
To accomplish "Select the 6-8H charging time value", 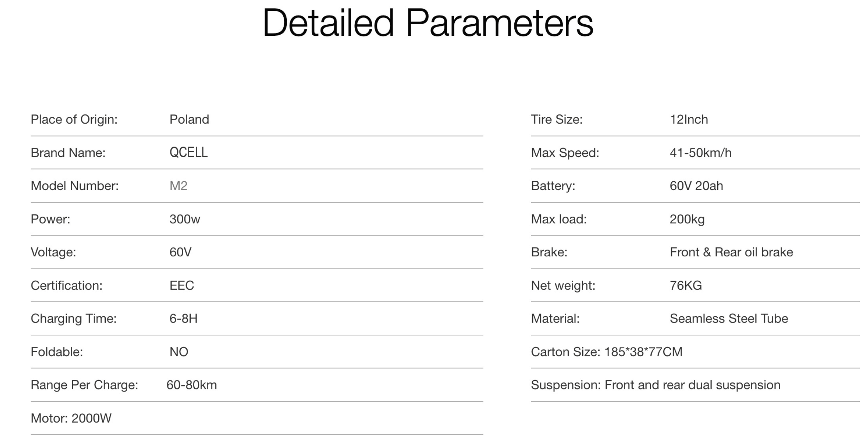I will (183, 319).
